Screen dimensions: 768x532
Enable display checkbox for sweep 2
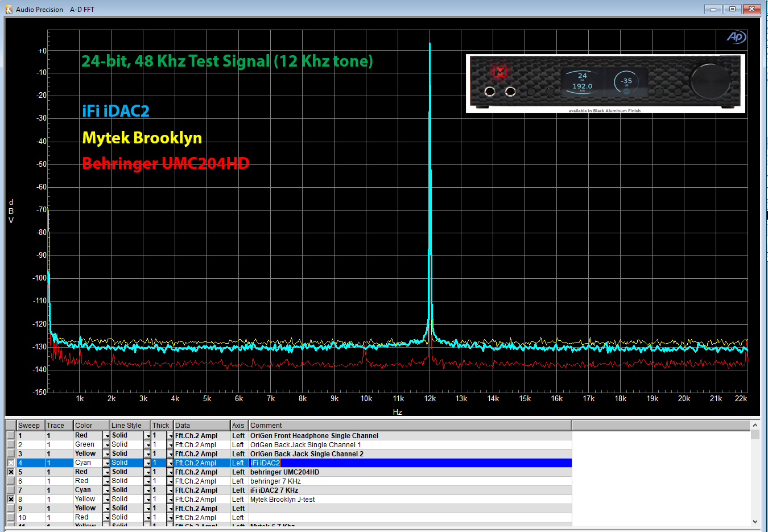pyautogui.click(x=11, y=444)
